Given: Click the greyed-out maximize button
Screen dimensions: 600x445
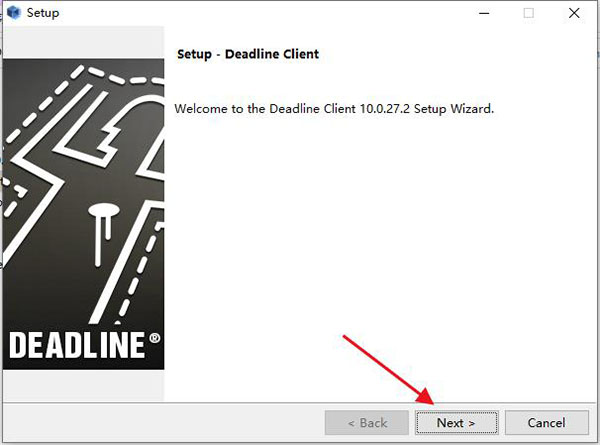Looking at the screenshot, I should 528,13.
